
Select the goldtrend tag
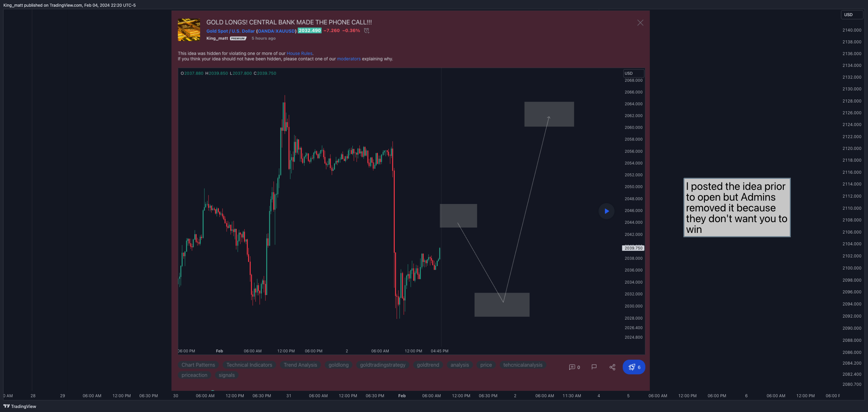coord(428,365)
